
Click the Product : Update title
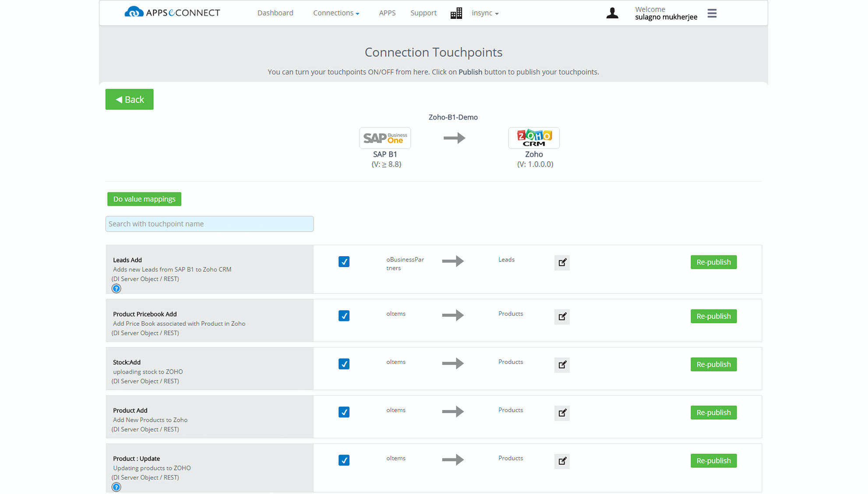click(x=137, y=459)
